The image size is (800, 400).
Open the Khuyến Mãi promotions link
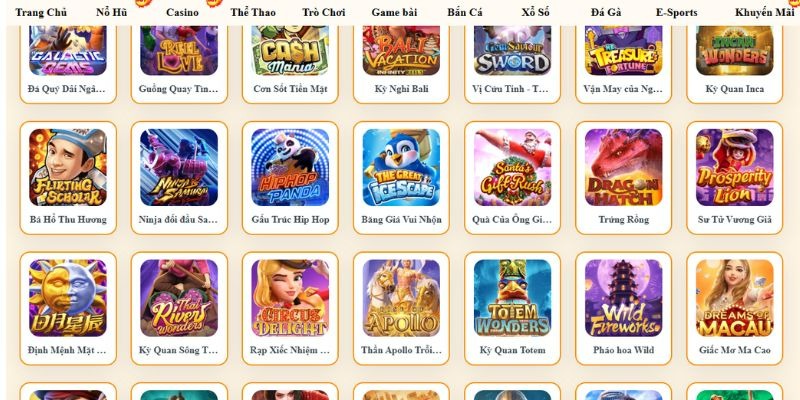click(764, 13)
